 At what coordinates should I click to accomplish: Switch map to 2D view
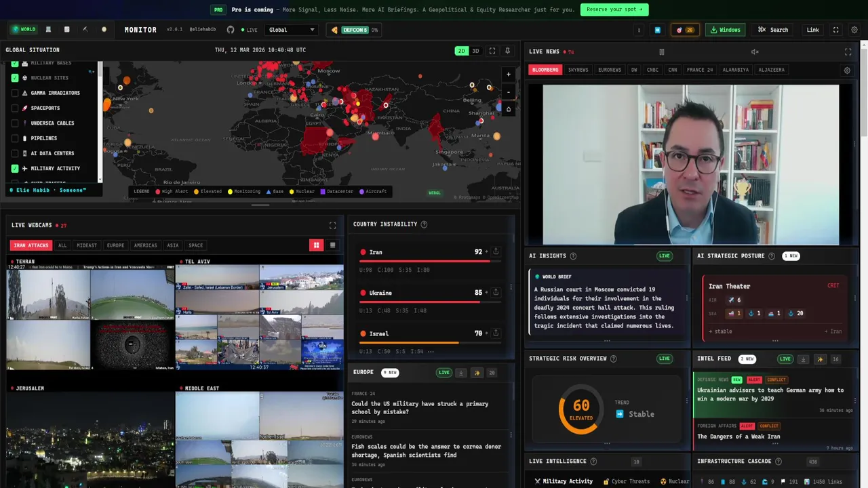(x=461, y=51)
